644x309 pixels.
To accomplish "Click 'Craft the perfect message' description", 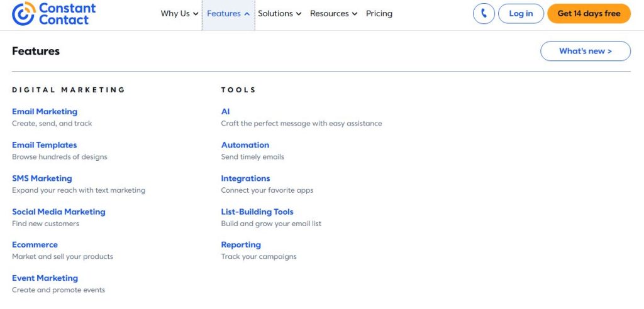I will pyautogui.click(x=301, y=124).
